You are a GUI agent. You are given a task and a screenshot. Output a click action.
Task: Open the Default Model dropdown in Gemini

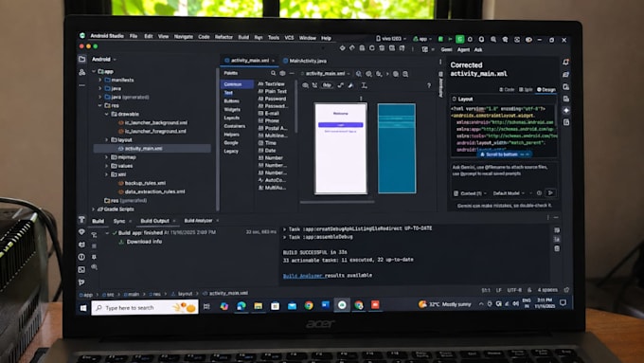click(509, 193)
